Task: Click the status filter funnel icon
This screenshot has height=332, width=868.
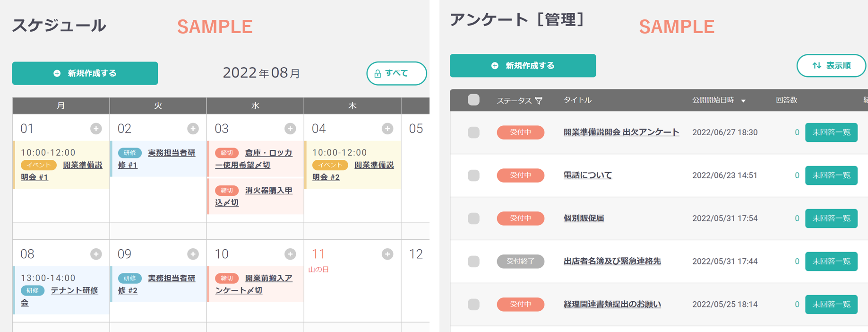Action: pyautogui.click(x=539, y=100)
